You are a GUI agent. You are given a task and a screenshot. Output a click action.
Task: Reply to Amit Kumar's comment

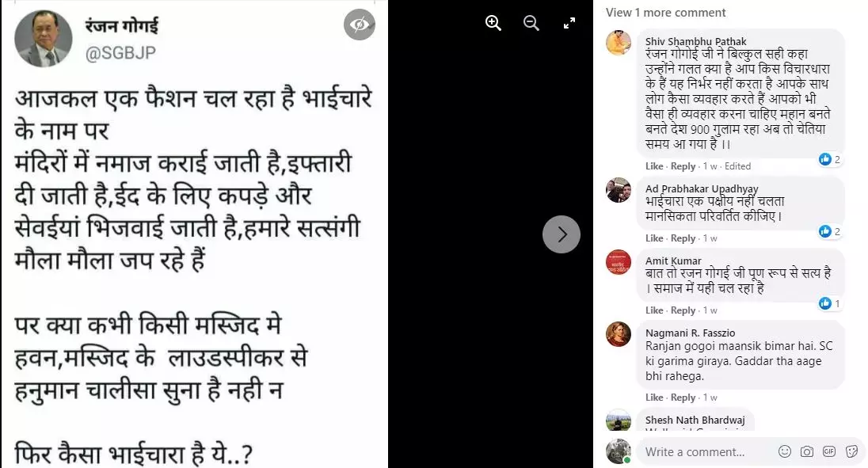coord(683,310)
